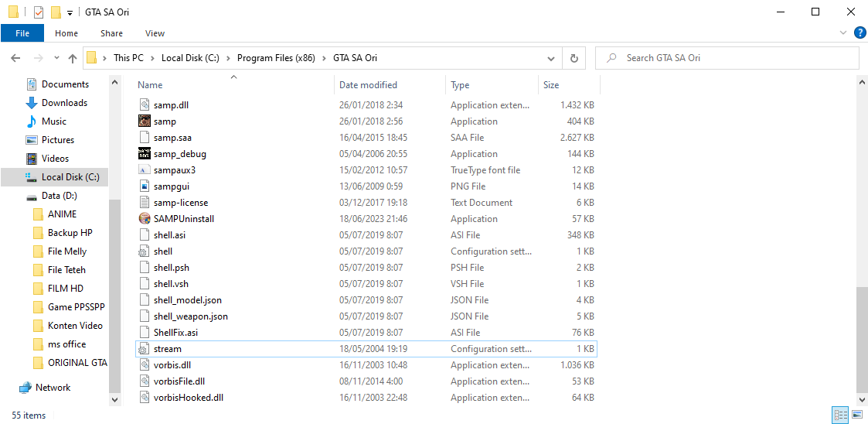Open the View ribbon tab
868x424 pixels.
155,33
